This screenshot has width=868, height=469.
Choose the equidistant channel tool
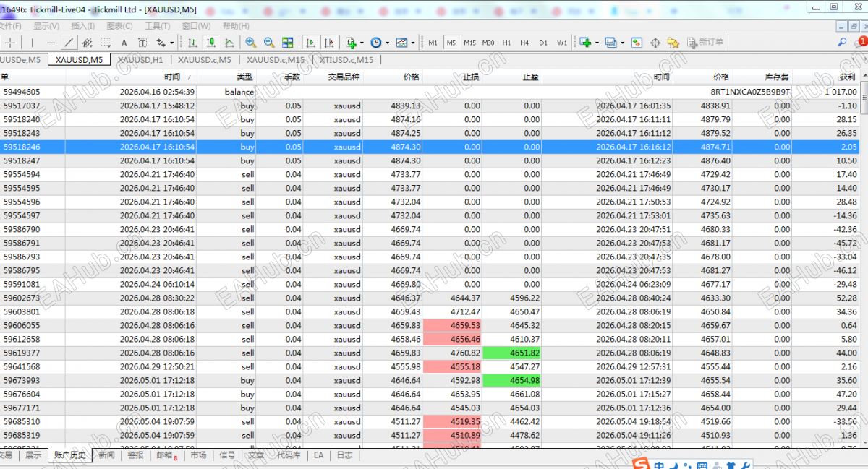87,43
